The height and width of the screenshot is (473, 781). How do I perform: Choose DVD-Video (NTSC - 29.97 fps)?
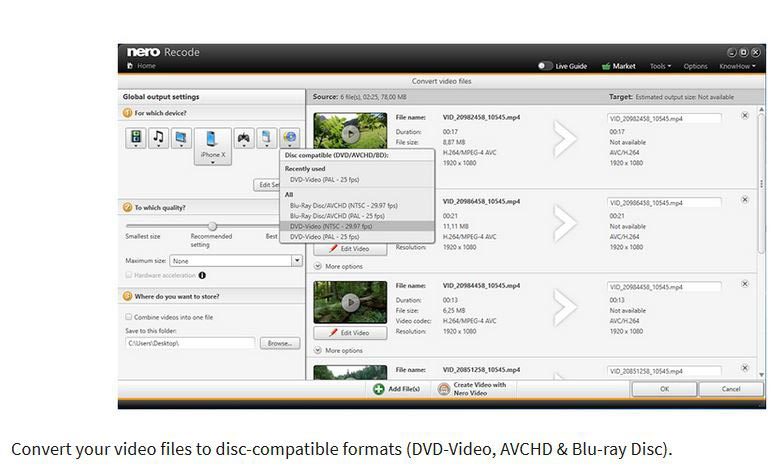357,226
